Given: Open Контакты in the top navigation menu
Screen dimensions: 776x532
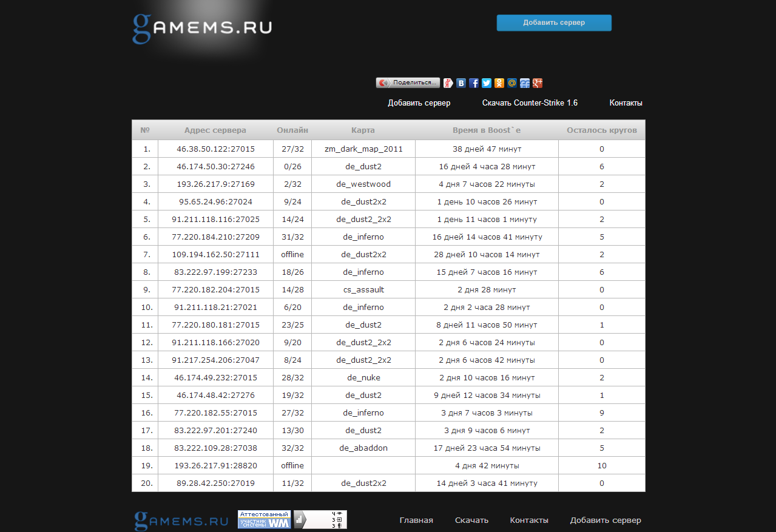Looking at the screenshot, I should pyautogui.click(x=626, y=103).
